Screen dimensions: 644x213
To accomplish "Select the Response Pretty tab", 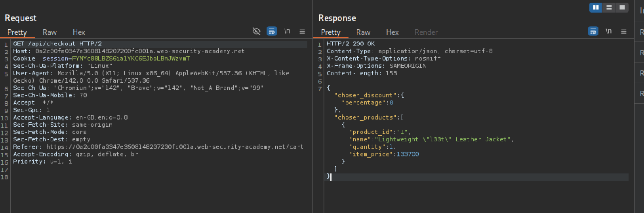I will 330,32.
